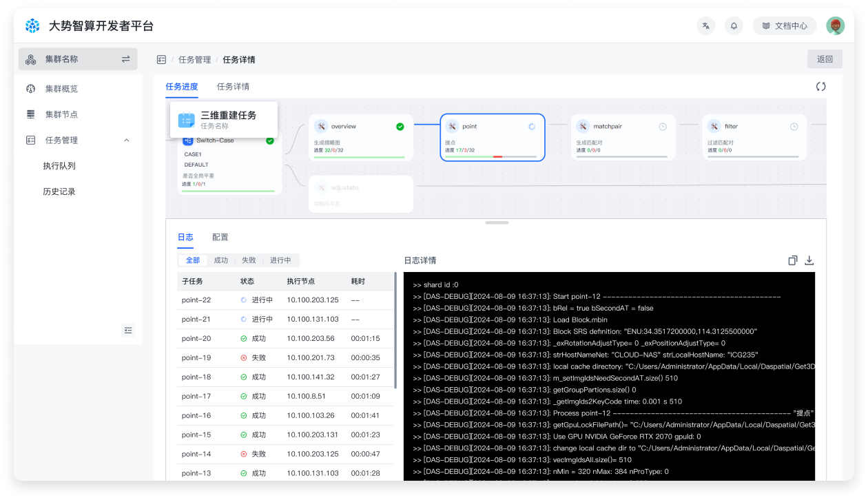Image resolution: width=868 pixels, height=500 pixels.
Task: Select the point node card
Action: (493, 138)
